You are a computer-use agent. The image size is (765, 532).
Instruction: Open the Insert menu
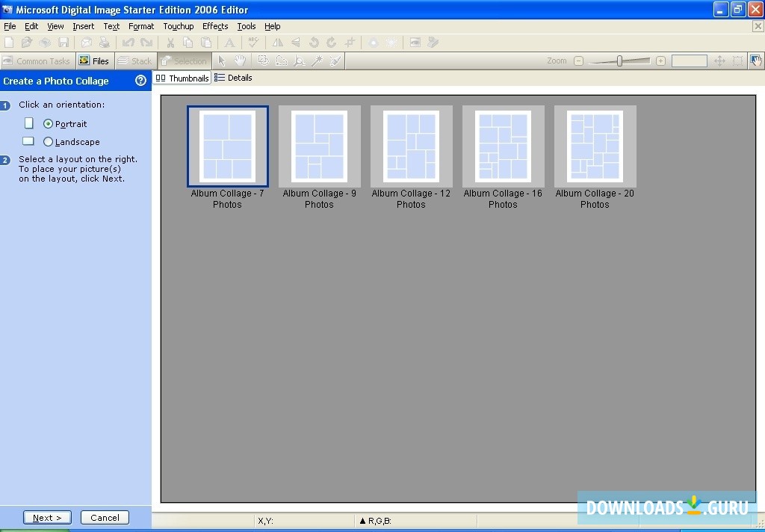pyautogui.click(x=84, y=26)
